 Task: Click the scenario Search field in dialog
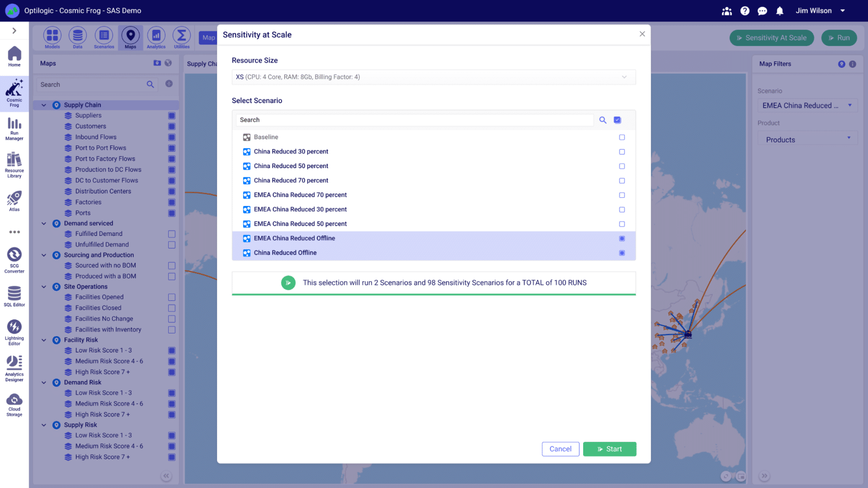pyautogui.click(x=414, y=120)
